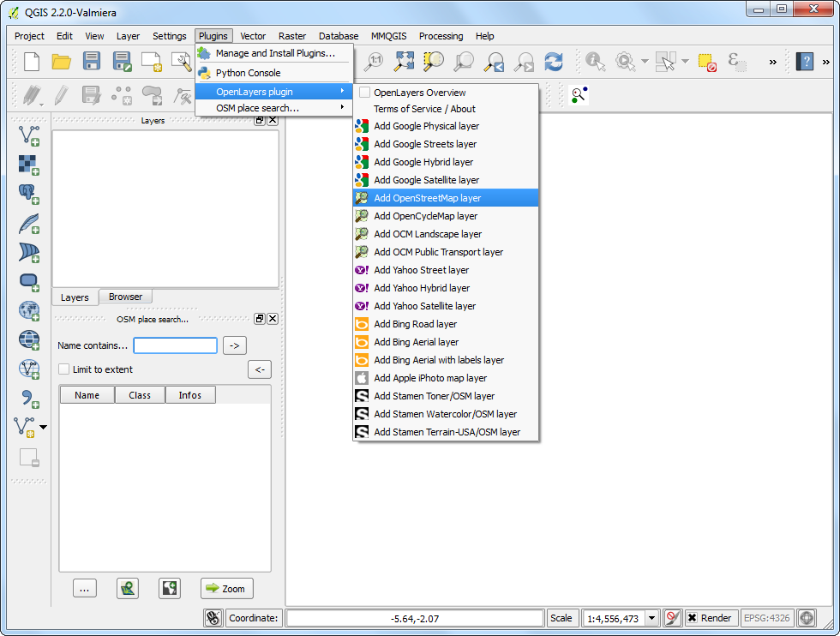This screenshot has width=840, height=636.
Task: Switch to the Browser tab
Action: pos(125,297)
